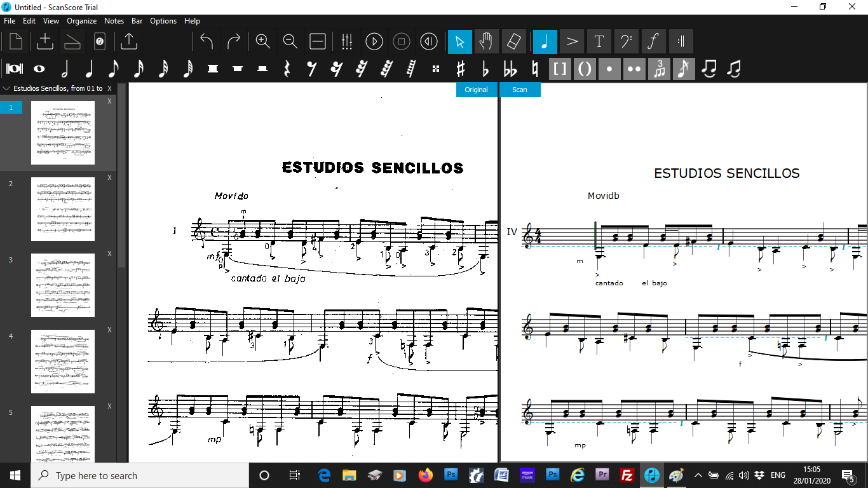Viewport: 868px width, 488px height.
Task: Insert a sixteenth rest
Action: click(x=337, y=69)
